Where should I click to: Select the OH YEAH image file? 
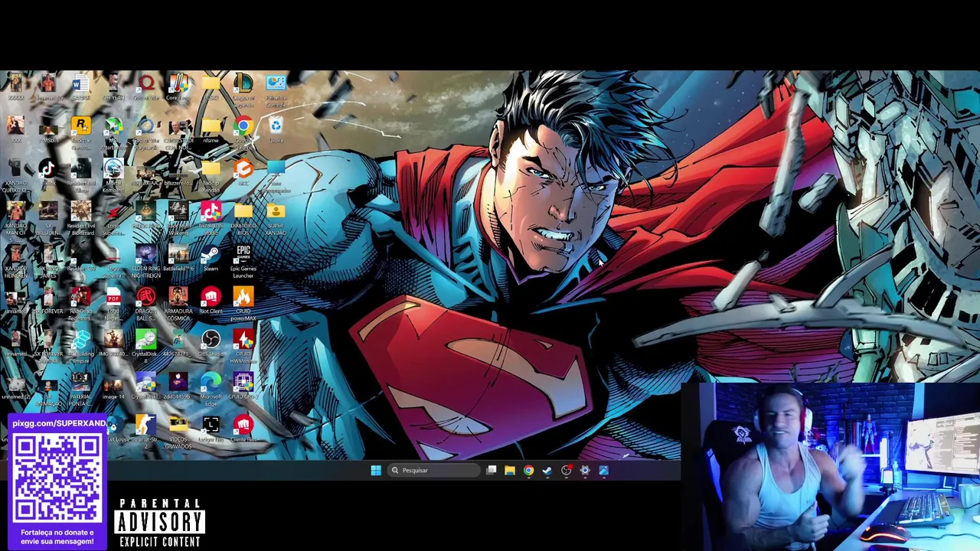click(x=113, y=86)
